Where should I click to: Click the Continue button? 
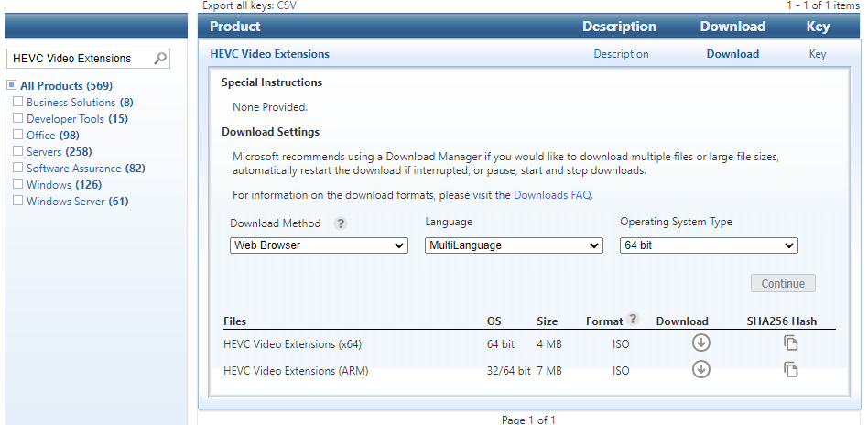point(783,283)
